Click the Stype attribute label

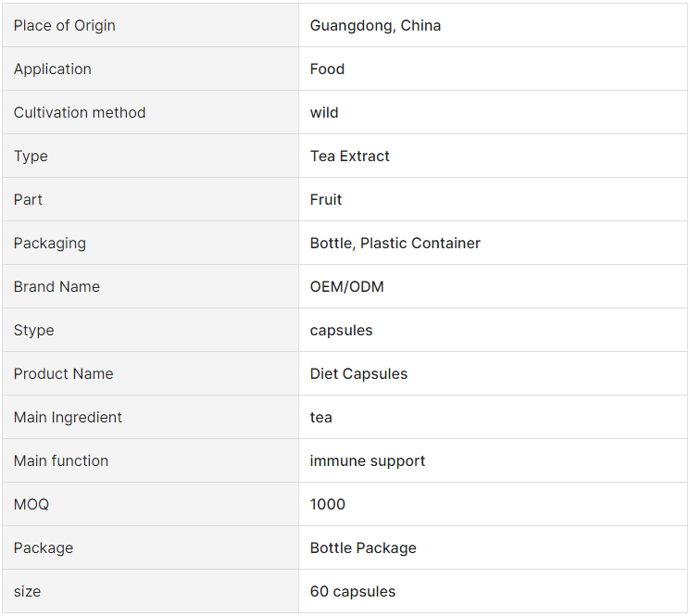click(x=33, y=331)
